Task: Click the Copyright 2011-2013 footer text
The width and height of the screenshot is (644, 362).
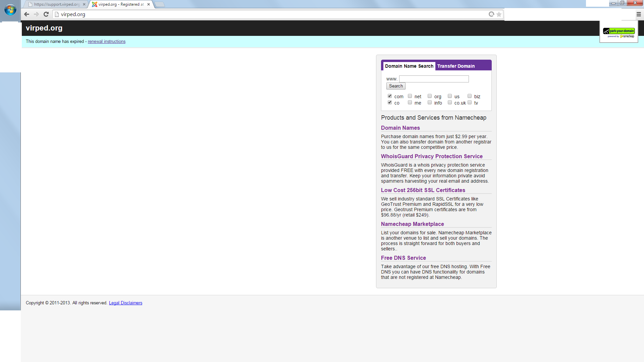Action: (x=66, y=303)
